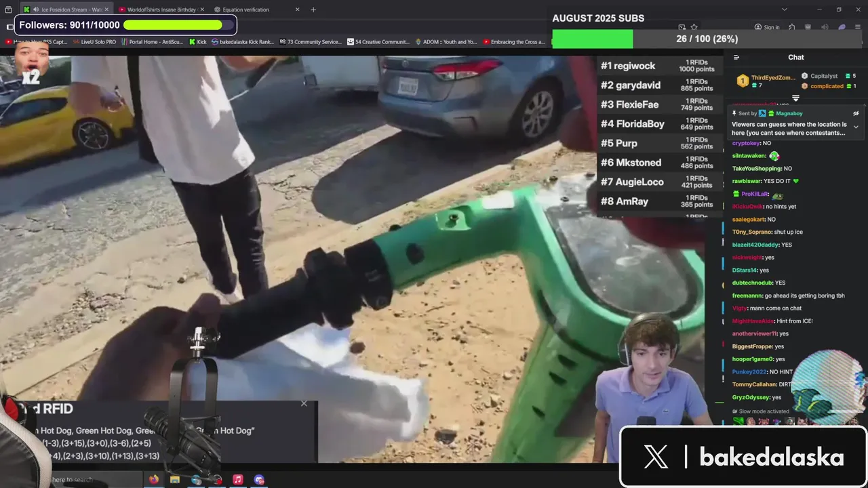This screenshot has width=868, height=488.
Task: Open a new browser tab
Action: pyautogui.click(x=313, y=9)
